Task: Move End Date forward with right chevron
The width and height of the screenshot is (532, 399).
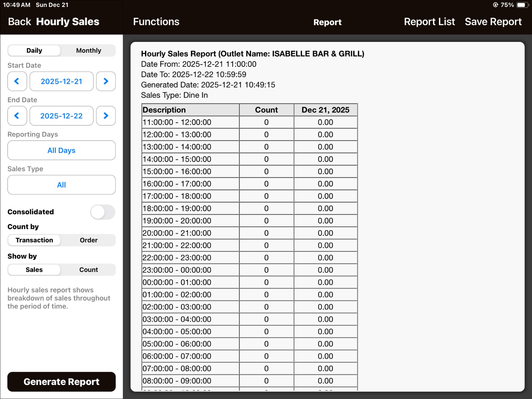Action: coord(106,116)
